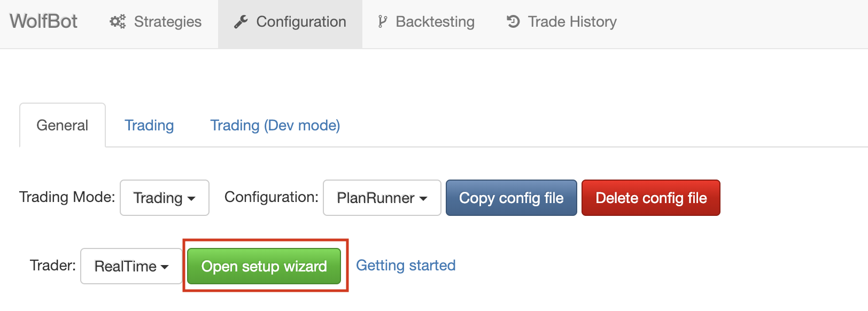
Task: Click the history clock icon
Action: [x=513, y=21]
